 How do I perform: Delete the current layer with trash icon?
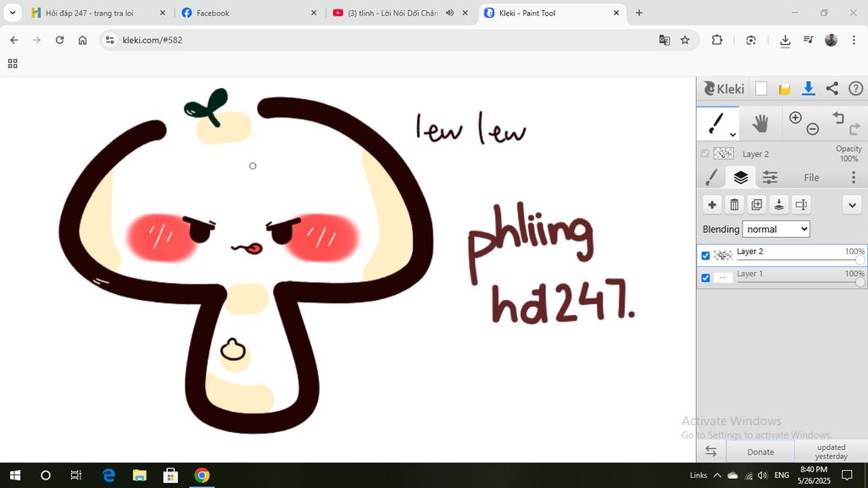(x=734, y=205)
